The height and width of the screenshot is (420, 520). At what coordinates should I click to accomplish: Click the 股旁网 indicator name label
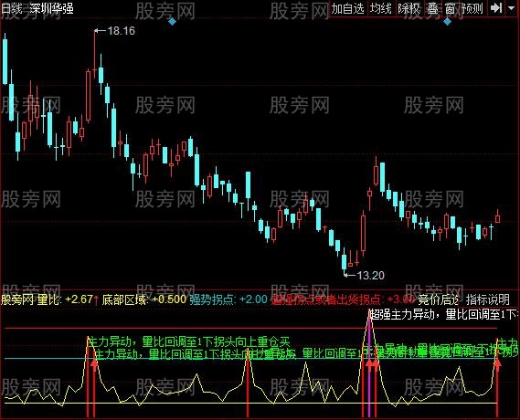click(x=17, y=299)
